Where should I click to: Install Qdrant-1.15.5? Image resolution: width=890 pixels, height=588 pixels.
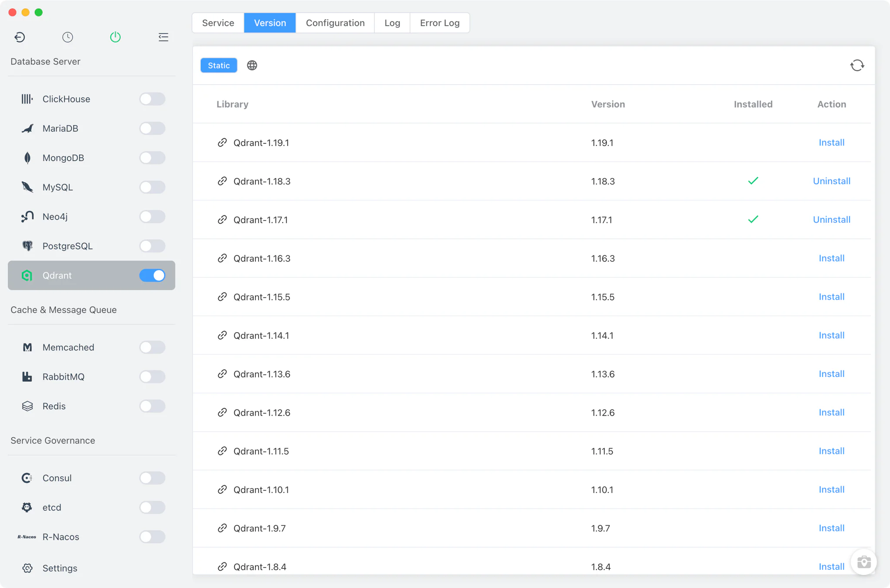point(831,297)
